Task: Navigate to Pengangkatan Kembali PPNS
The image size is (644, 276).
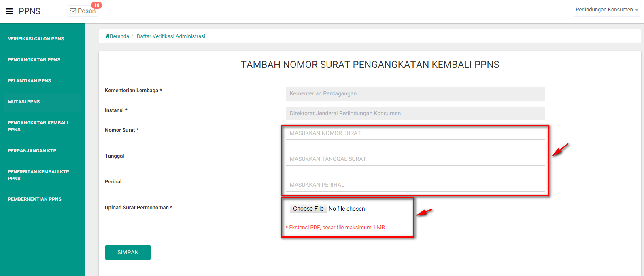Action: coord(38,126)
